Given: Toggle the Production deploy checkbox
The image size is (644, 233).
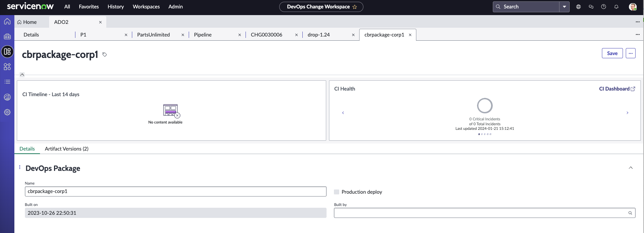Looking at the screenshot, I should (x=337, y=192).
